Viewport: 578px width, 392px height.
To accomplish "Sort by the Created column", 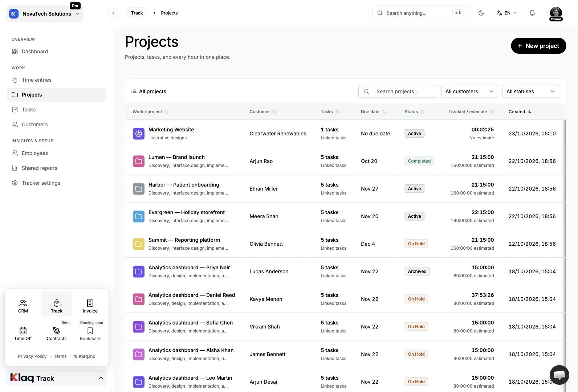I will [x=520, y=112].
